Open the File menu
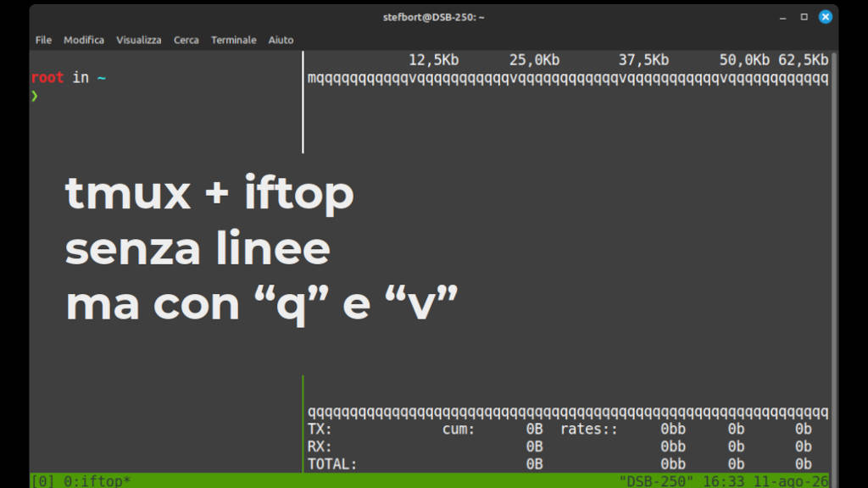Viewport: 868px width, 488px height. (43, 40)
